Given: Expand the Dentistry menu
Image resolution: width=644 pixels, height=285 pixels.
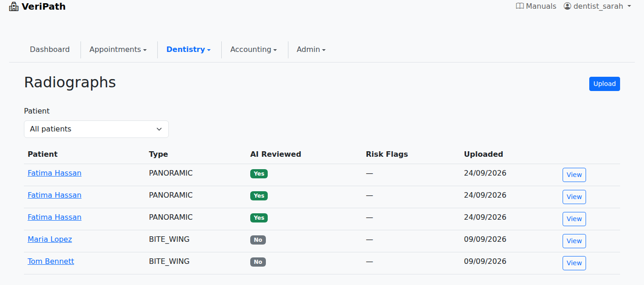Looking at the screenshot, I should pyautogui.click(x=189, y=50).
